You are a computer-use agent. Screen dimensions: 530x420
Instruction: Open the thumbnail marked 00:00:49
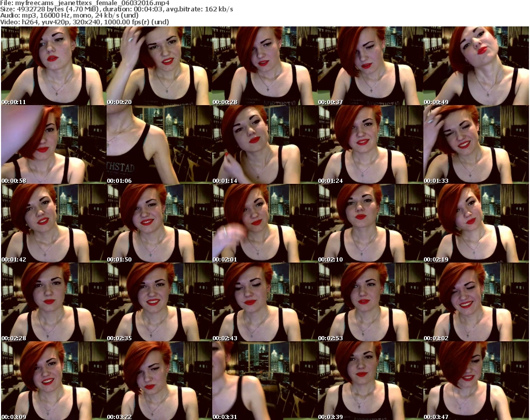click(x=476, y=66)
